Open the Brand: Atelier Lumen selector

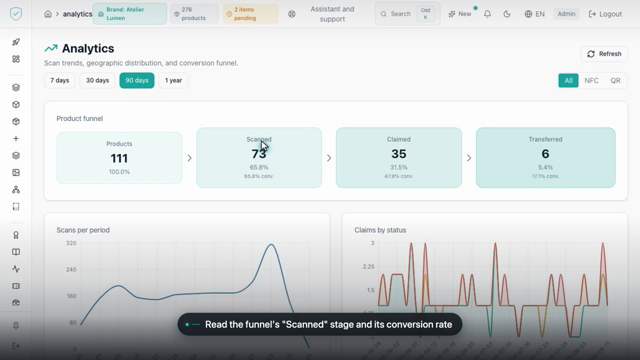(129, 14)
